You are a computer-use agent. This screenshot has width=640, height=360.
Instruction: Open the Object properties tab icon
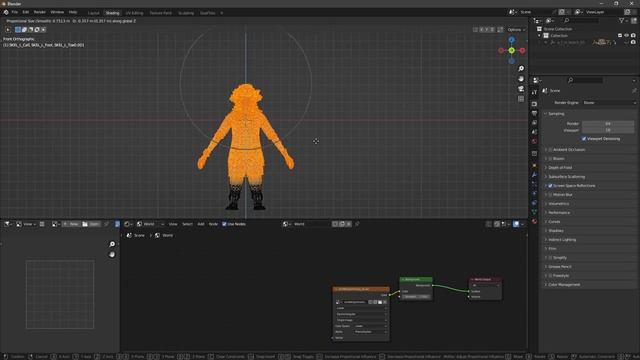click(x=534, y=165)
